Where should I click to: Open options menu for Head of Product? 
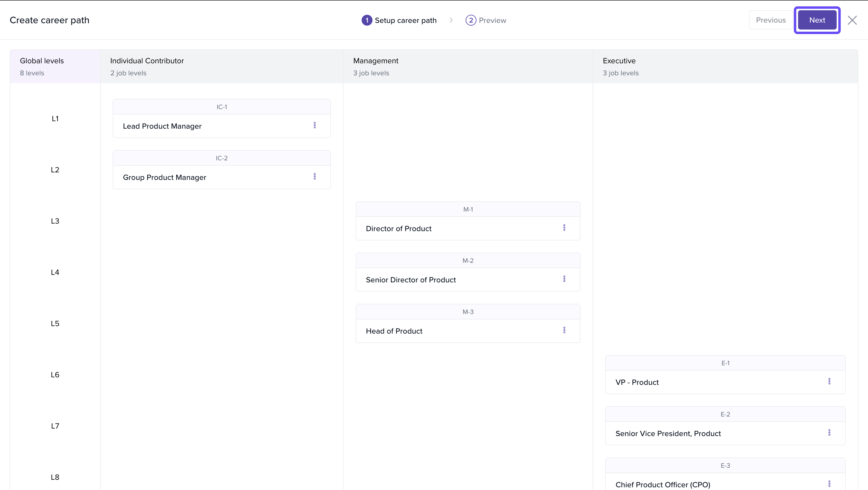(x=564, y=330)
